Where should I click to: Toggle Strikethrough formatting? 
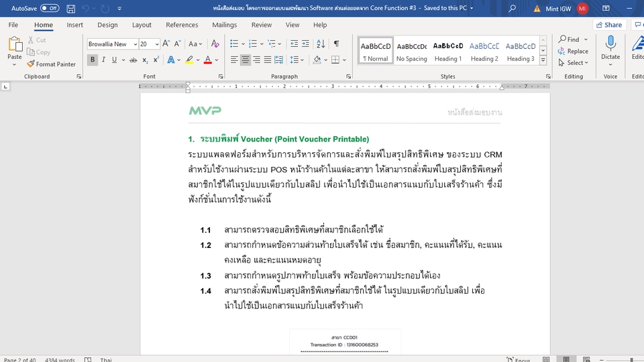point(133,60)
